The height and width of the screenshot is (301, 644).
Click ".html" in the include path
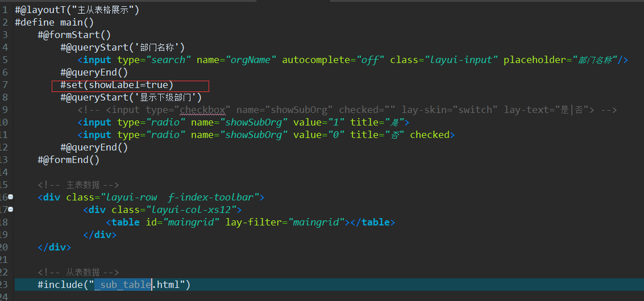click(x=167, y=285)
